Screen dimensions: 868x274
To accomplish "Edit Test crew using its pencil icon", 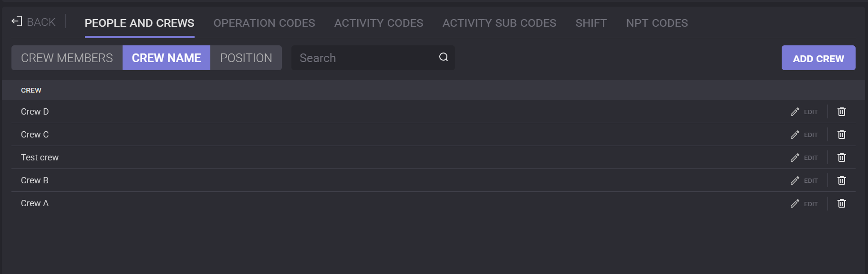I will point(795,158).
